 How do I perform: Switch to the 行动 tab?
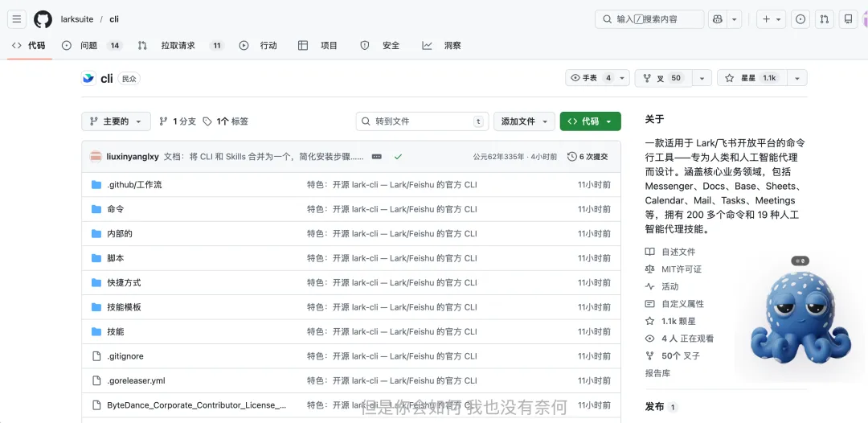(x=258, y=45)
